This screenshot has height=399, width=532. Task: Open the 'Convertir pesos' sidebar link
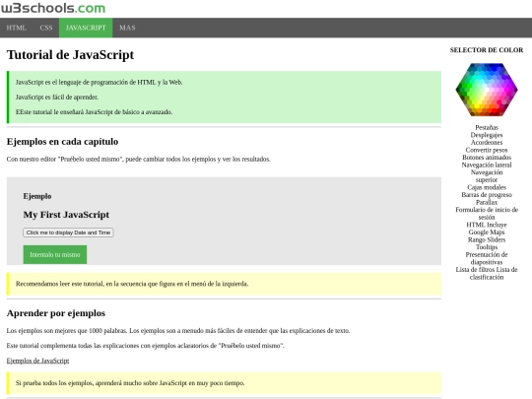point(487,150)
